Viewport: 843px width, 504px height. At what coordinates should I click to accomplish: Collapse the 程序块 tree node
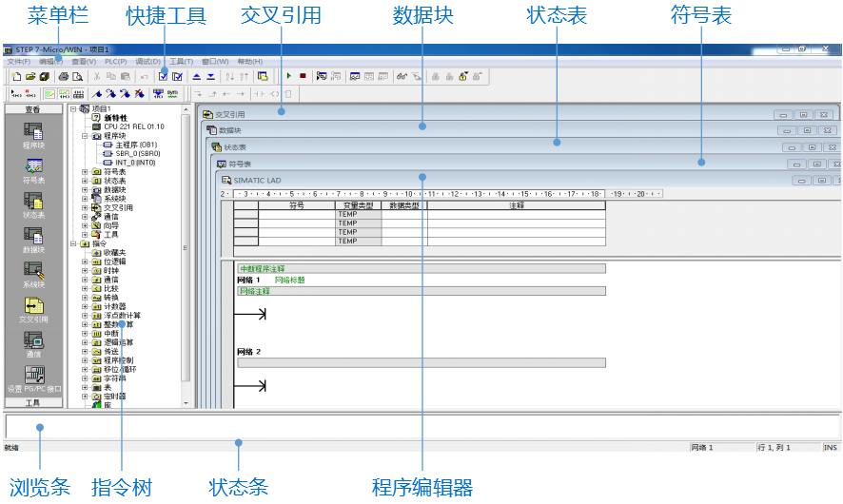coord(85,136)
